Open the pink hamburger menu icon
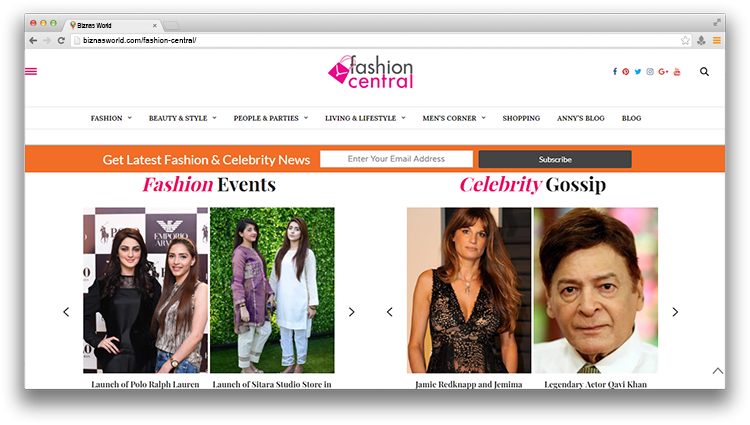The width and height of the screenshot is (750, 425). click(31, 72)
